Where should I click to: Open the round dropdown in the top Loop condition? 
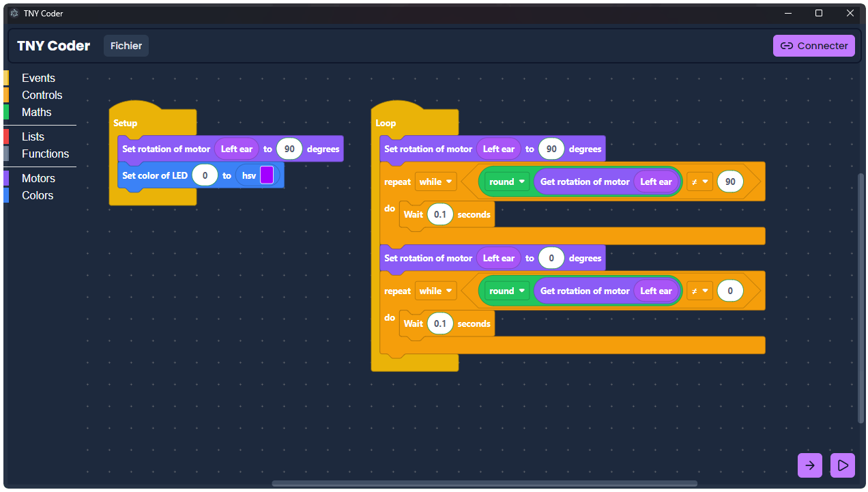[x=506, y=182]
